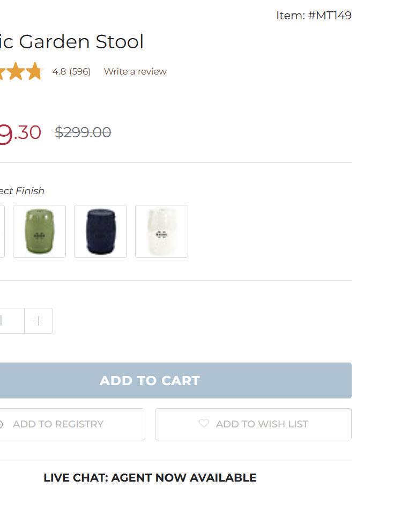This screenshot has width=401, height=532.
Task: Click the 4.8 (596) rating count
Action: pyautogui.click(x=71, y=71)
